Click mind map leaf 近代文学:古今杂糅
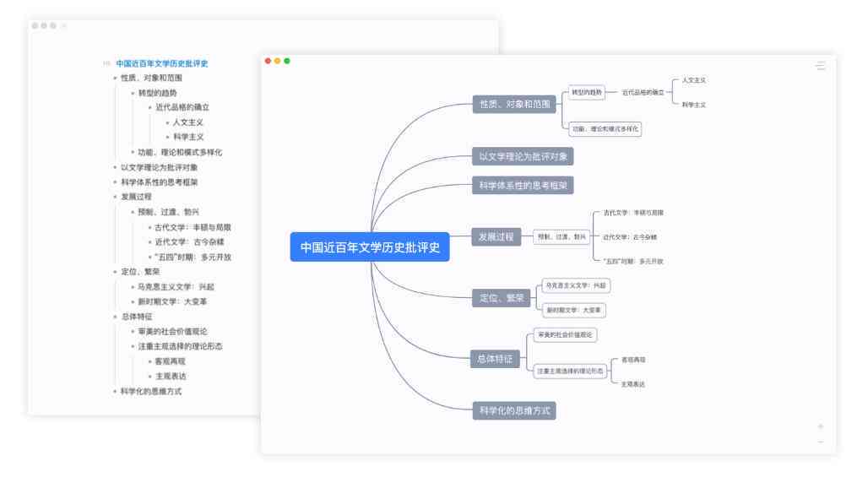This screenshot has height=488, width=868. click(629, 236)
